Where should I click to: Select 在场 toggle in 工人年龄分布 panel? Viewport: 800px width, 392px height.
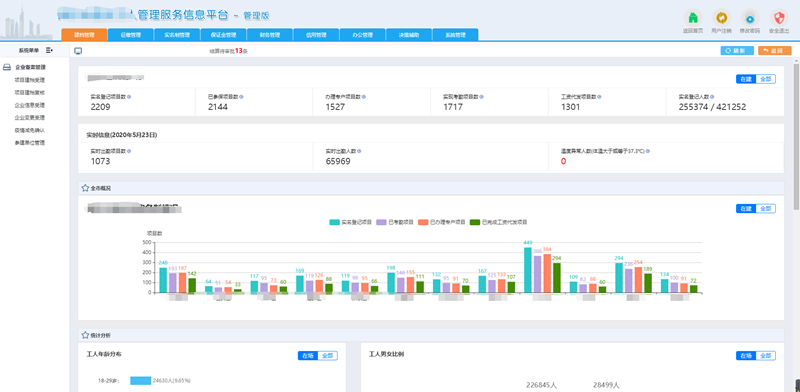(308, 356)
